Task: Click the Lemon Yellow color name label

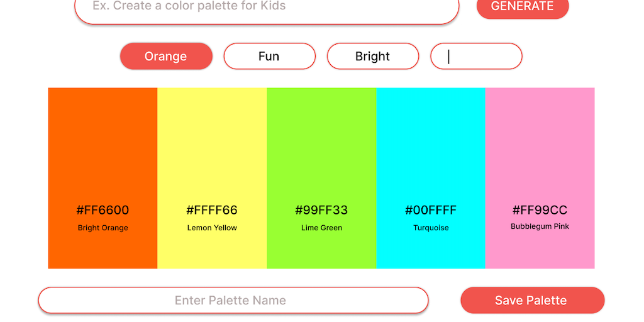Action: (x=212, y=228)
